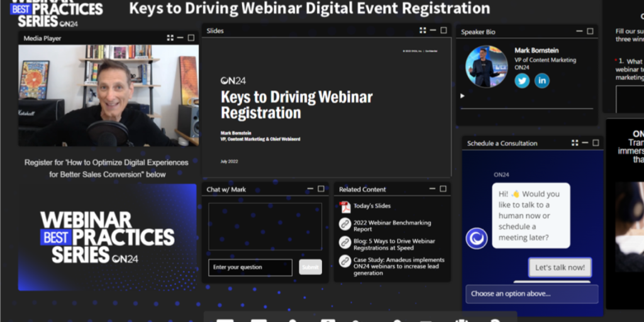Viewport: 644px width, 322px height.
Task: Click the chatbot avatar icon
Action: pyautogui.click(x=477, y=238)
